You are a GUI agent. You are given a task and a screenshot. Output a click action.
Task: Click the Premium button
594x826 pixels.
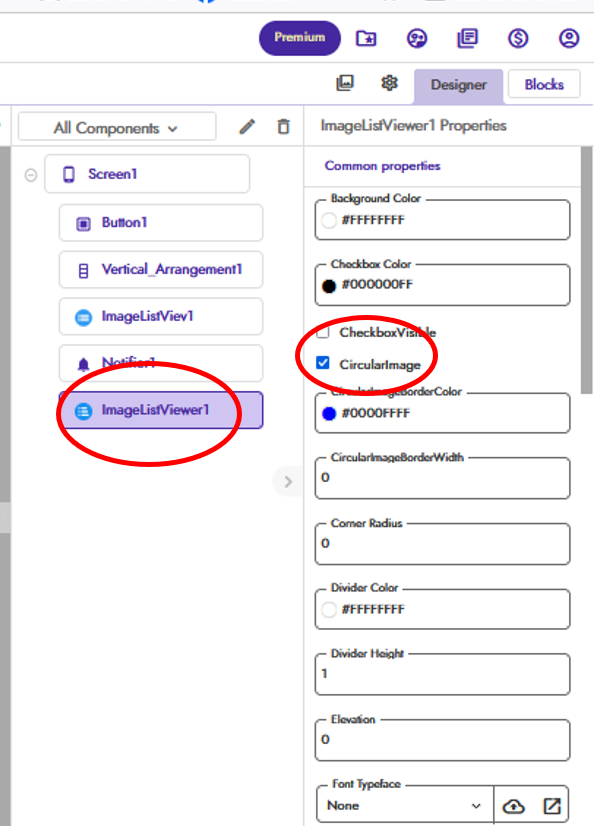tap(300, 38)
